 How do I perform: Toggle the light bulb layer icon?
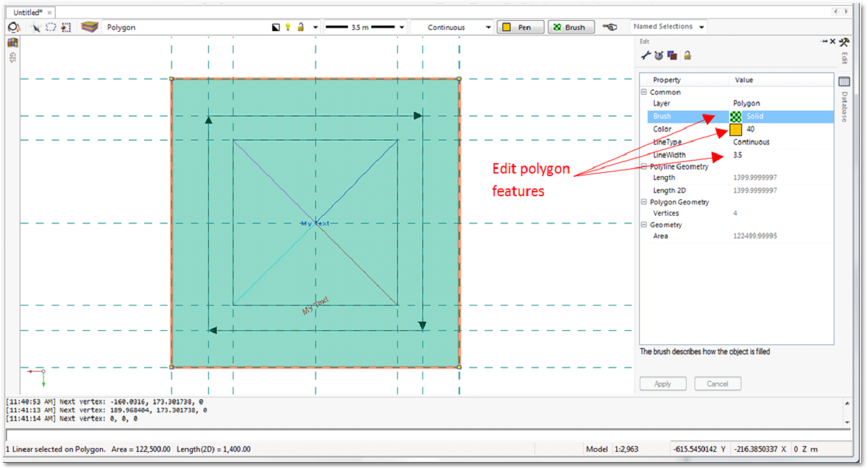coord(288,27)
